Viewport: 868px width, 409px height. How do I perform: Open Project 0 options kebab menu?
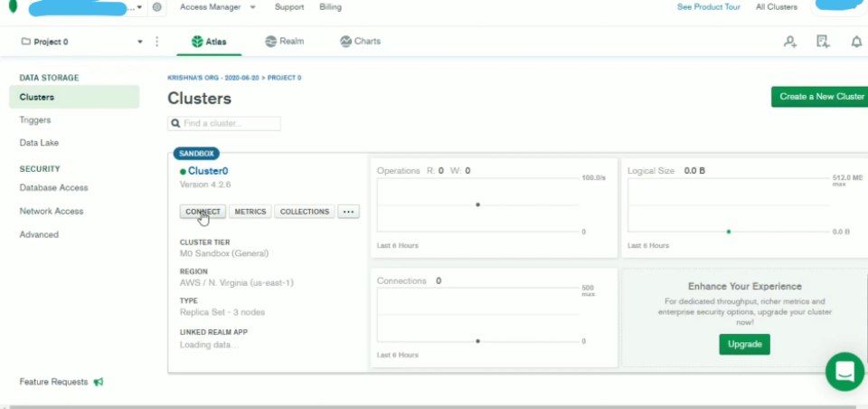tap(156, 42)
